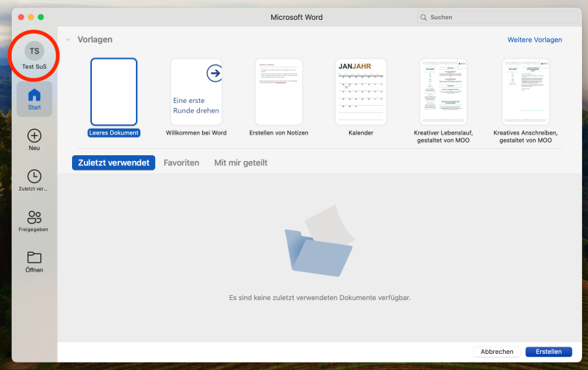
Task: Choose the Kreativer Lebenslauf template
Action: [x=443, y=92]
